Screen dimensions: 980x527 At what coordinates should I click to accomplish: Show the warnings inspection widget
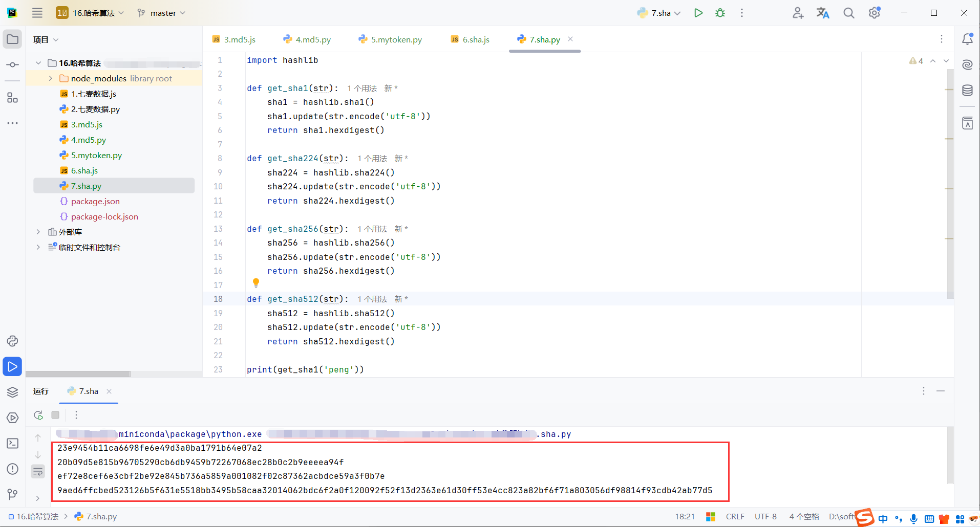(x=916, y=61)
